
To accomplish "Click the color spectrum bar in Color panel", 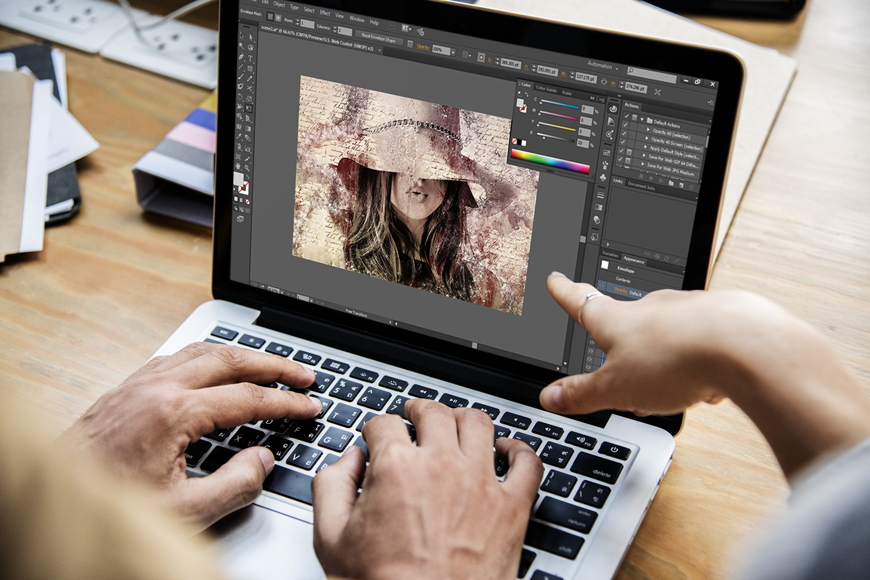I will (550, 161).
